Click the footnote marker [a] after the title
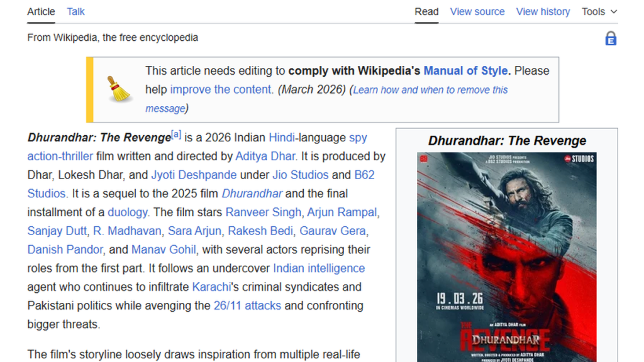 pos(176,133)
